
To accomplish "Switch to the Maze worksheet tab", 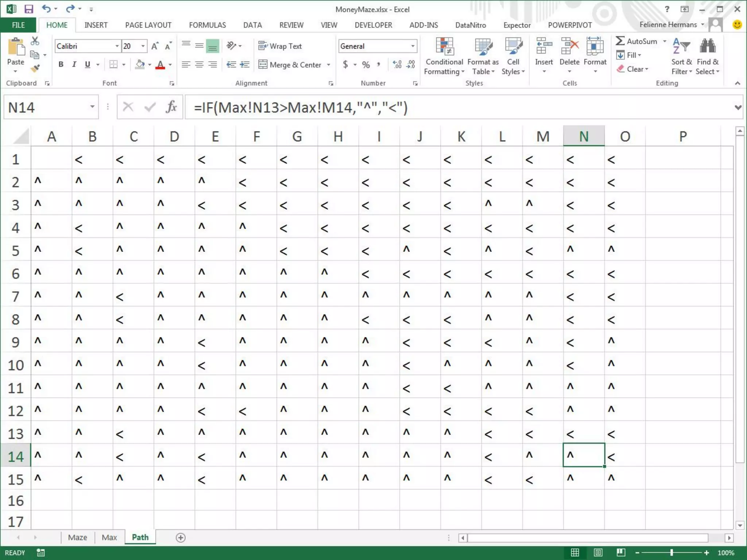I will click(77, 537).
